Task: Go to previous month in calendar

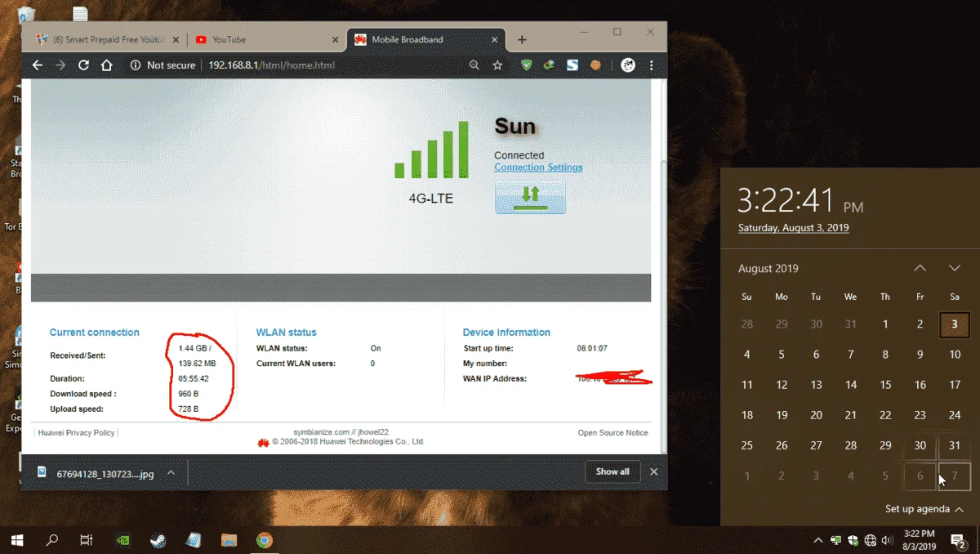Action: tap(920, 268)
